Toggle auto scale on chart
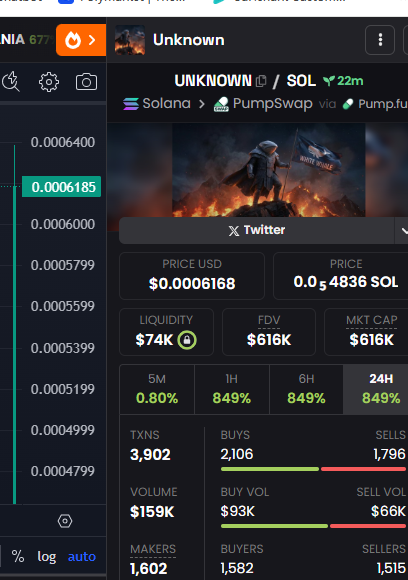Image resolution: width=408 pixels, height=580 pixels. click(x=82, y=556)
